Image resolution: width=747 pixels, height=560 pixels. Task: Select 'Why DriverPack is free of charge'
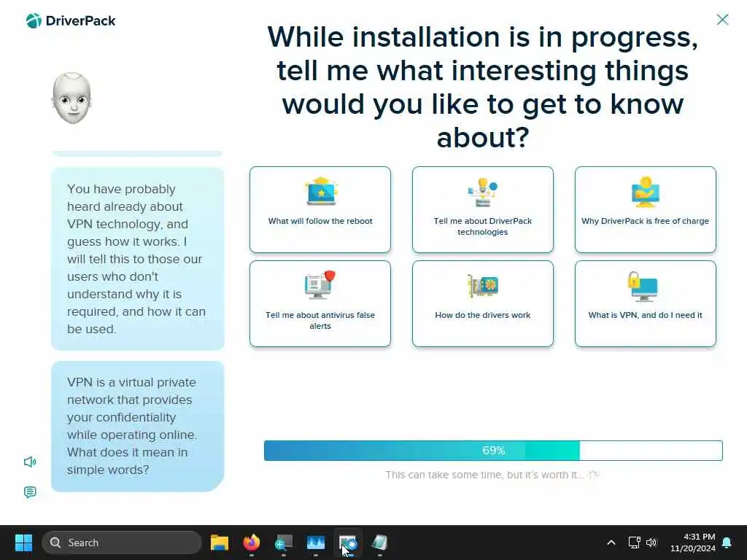tap(645, 209)
